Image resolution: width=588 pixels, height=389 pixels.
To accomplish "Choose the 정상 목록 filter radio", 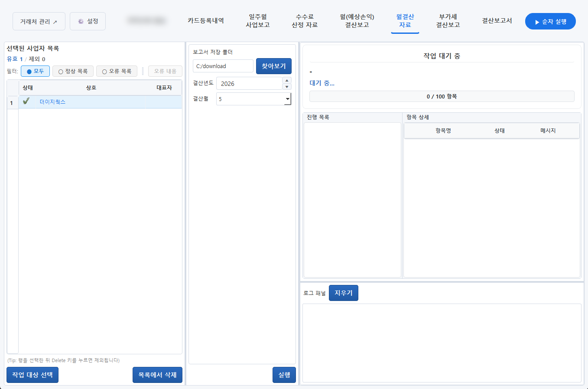I will point(73,71).
